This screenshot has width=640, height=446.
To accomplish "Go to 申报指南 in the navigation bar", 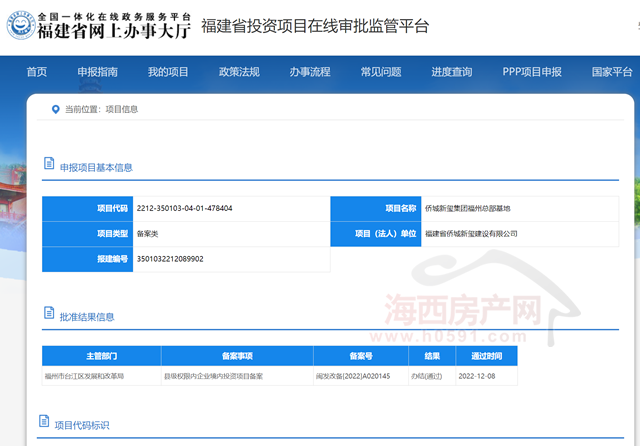I will [x=98, y=72].
